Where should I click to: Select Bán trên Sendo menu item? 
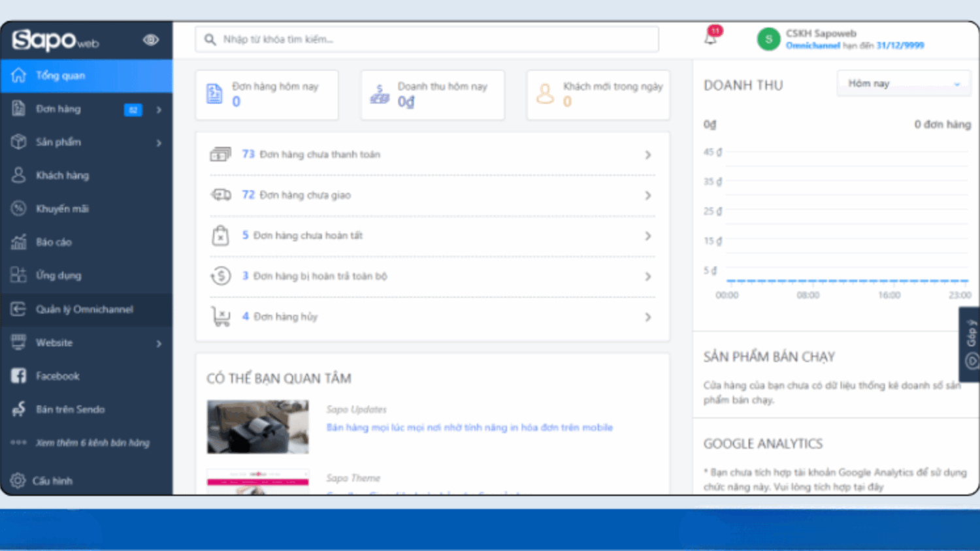[70, 409]
